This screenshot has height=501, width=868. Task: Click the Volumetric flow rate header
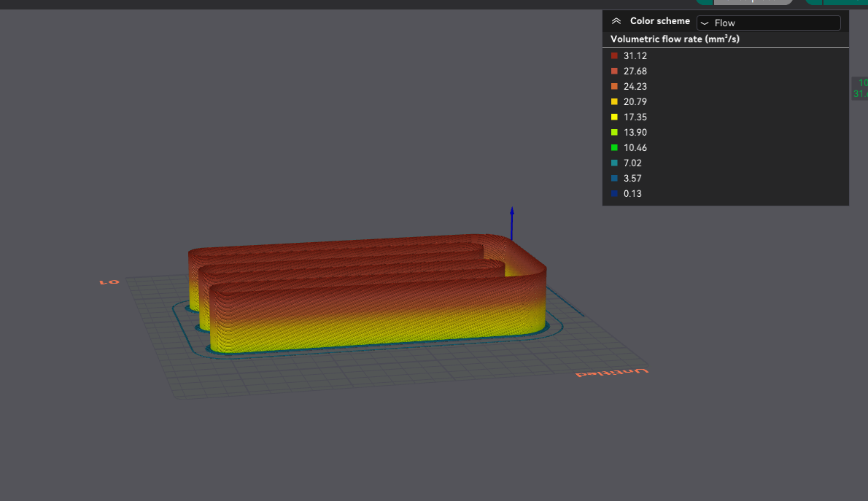(675, 39)
